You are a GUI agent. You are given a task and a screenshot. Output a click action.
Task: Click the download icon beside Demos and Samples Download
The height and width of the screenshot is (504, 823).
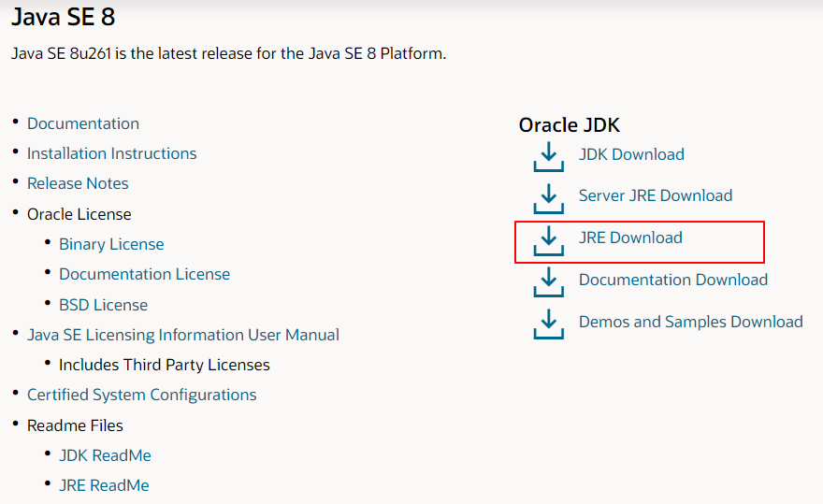(548, 324)
